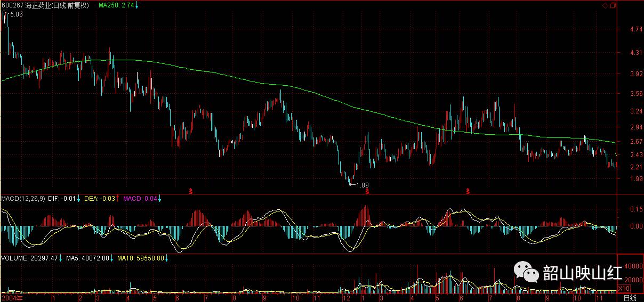The width and height of the screenshot is (644, 302).
Task: Click the magenta MACD: 0.04 value
Action: tap(140, 199)
